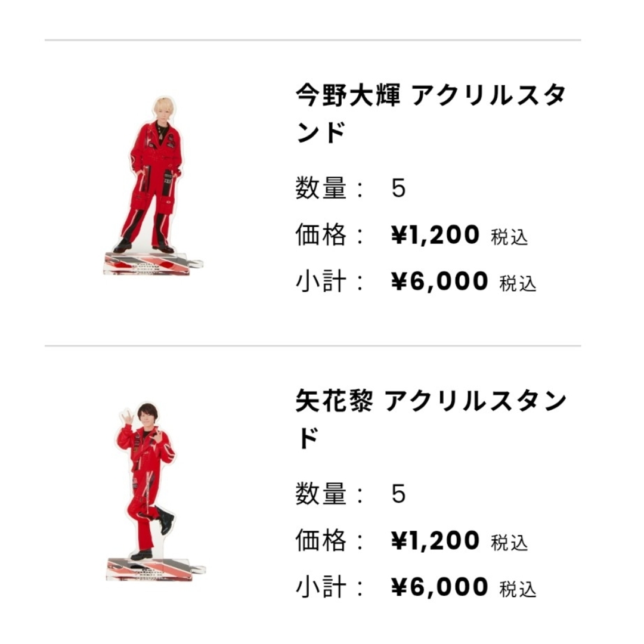Click the ¥6,000 subtotal for 今野大輝 item

[439, 281]
